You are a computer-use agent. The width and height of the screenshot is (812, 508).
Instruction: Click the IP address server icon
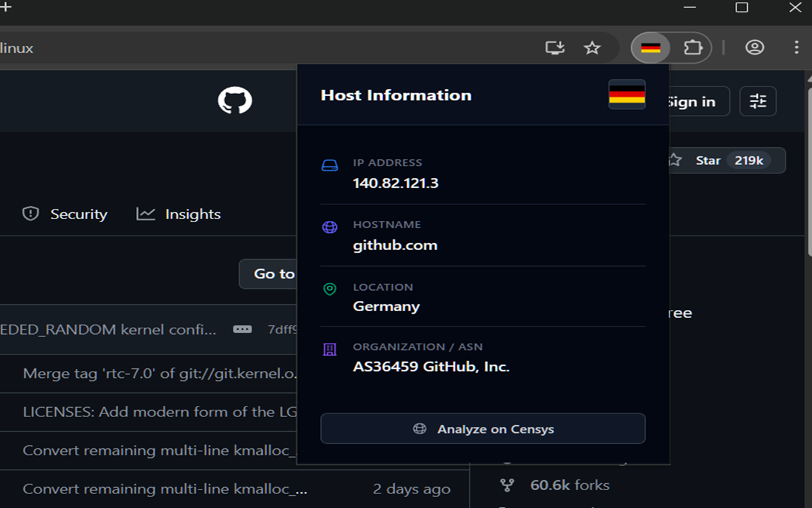[x=330, y=166]
